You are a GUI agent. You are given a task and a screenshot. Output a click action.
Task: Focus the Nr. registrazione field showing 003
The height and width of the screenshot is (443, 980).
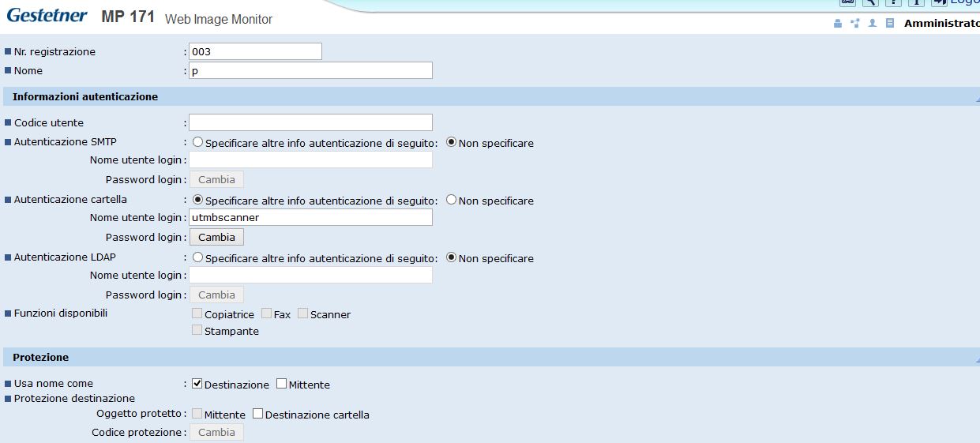pyautogui.click(x=255, y=51)
